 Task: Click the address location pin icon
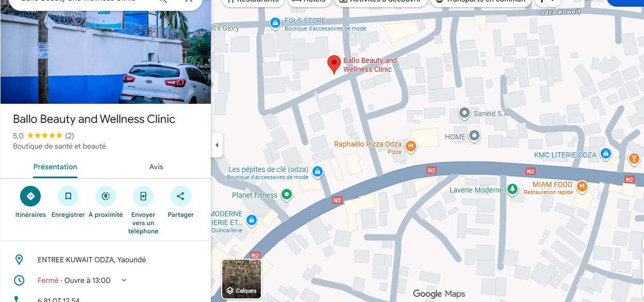19,260
